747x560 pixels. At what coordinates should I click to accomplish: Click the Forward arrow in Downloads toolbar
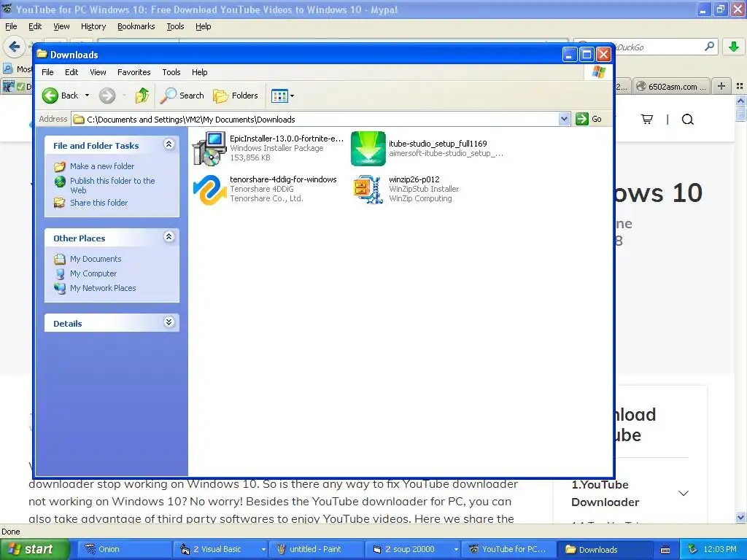[x=107, y=96]
